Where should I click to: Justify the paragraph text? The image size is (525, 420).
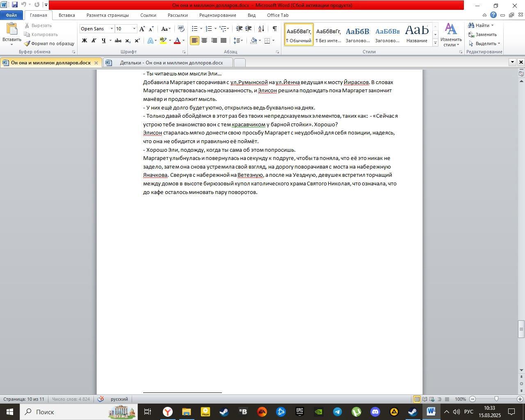pos(224,41)
